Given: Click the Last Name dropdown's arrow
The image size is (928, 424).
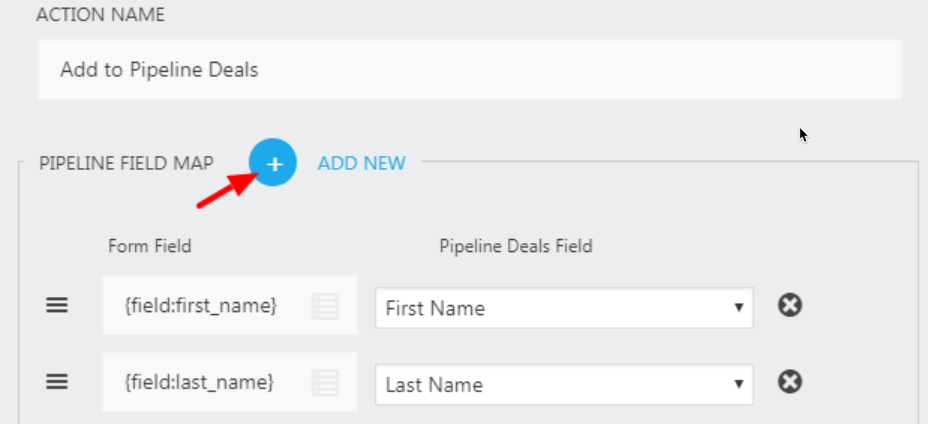Looking at the screenshot, I should coord(738,384).
